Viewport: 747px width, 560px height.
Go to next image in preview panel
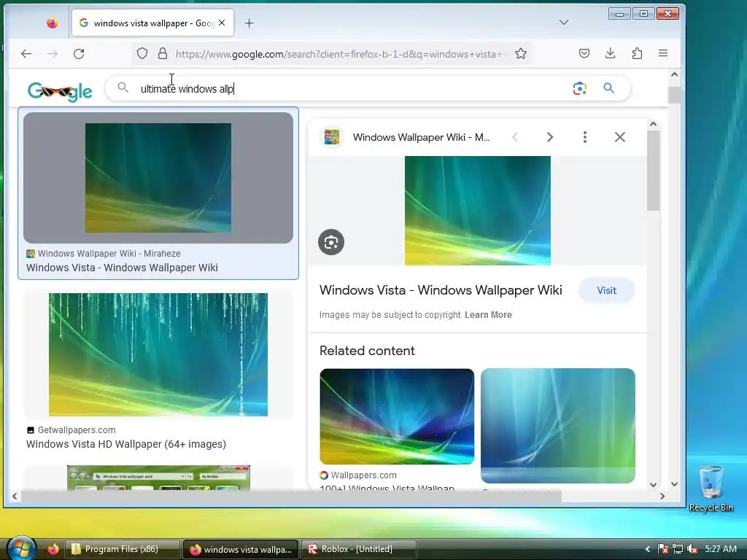tap(550, 137)
